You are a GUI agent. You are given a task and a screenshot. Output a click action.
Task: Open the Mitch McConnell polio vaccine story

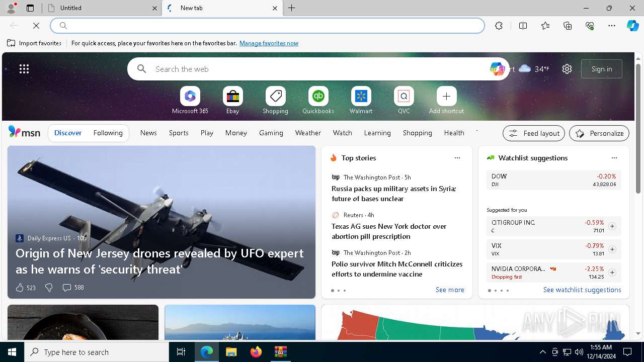coord(397,269)
